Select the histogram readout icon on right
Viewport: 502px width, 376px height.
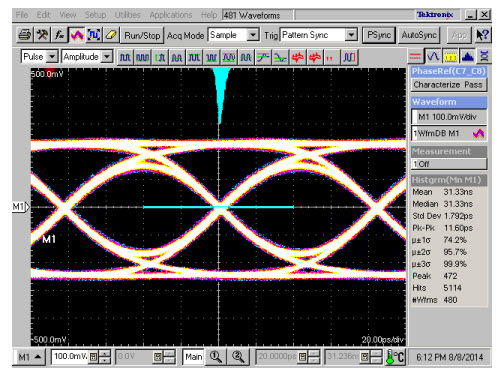point(468,57)
